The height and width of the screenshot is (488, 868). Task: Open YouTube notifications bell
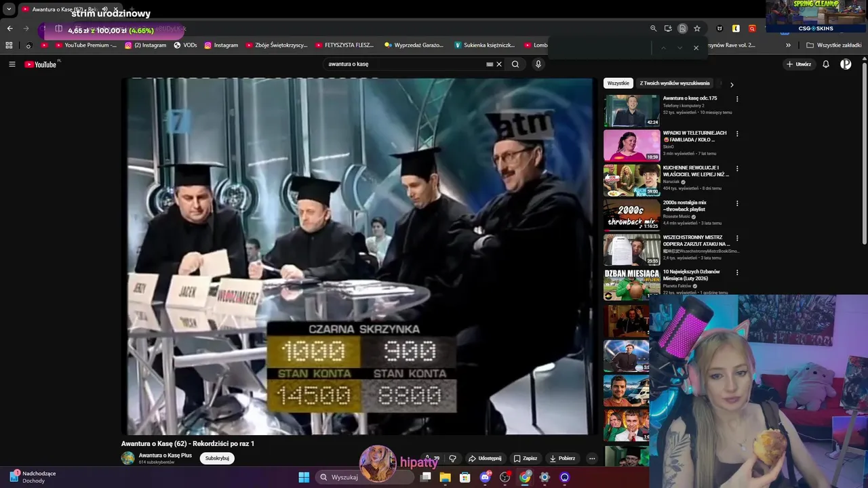(826, 64)
